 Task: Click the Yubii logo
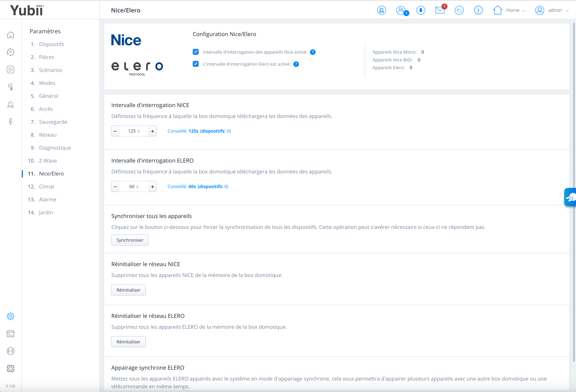pos(27,10)
